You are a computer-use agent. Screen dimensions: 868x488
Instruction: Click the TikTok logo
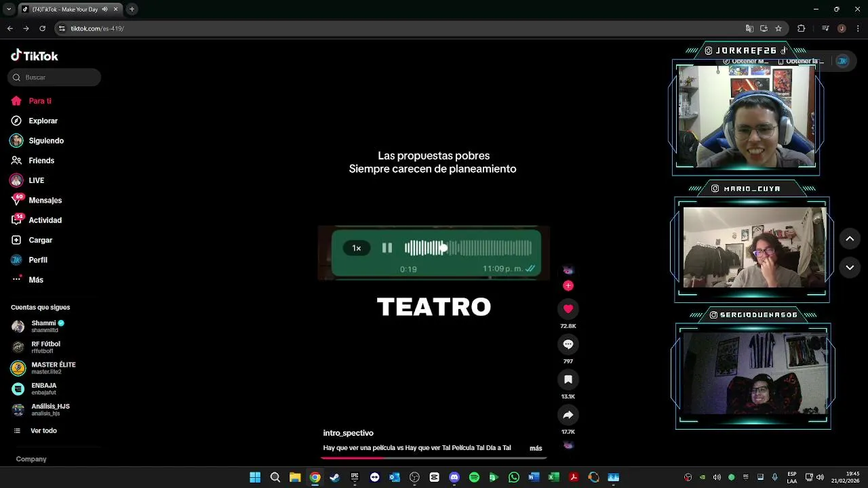(x=35, y=56)
